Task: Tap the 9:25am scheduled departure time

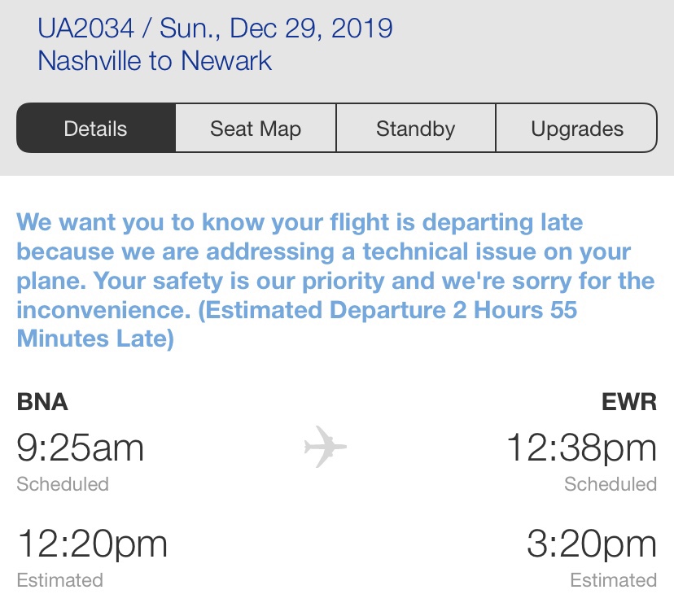Action: pyautogui.click(x=80, y=448)
